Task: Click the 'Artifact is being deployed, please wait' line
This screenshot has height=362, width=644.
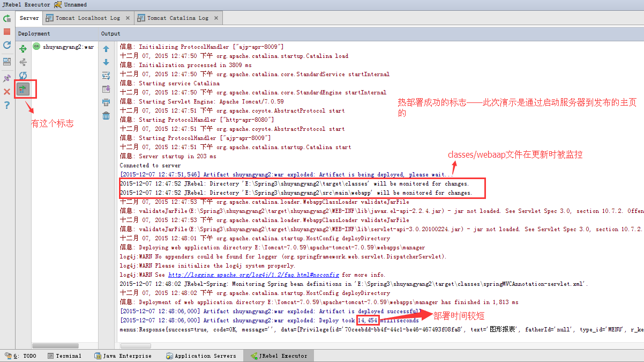Action: coord(287,174)
